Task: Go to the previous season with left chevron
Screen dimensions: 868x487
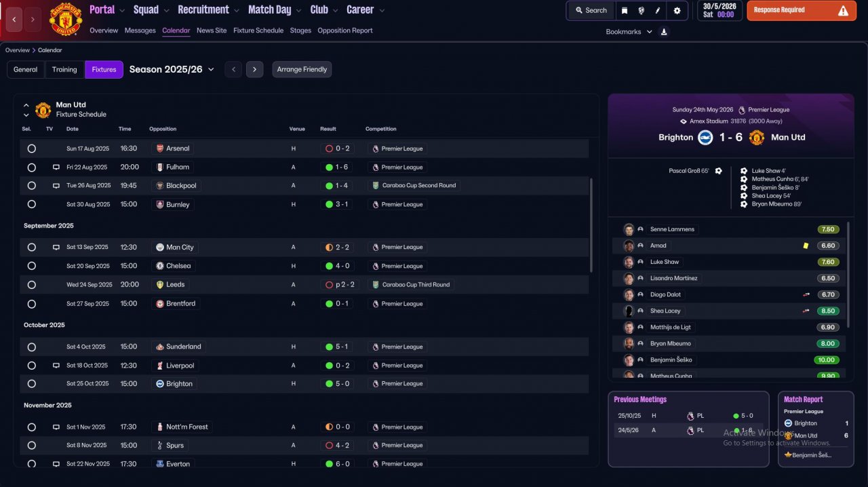Action: pos(233,69)
